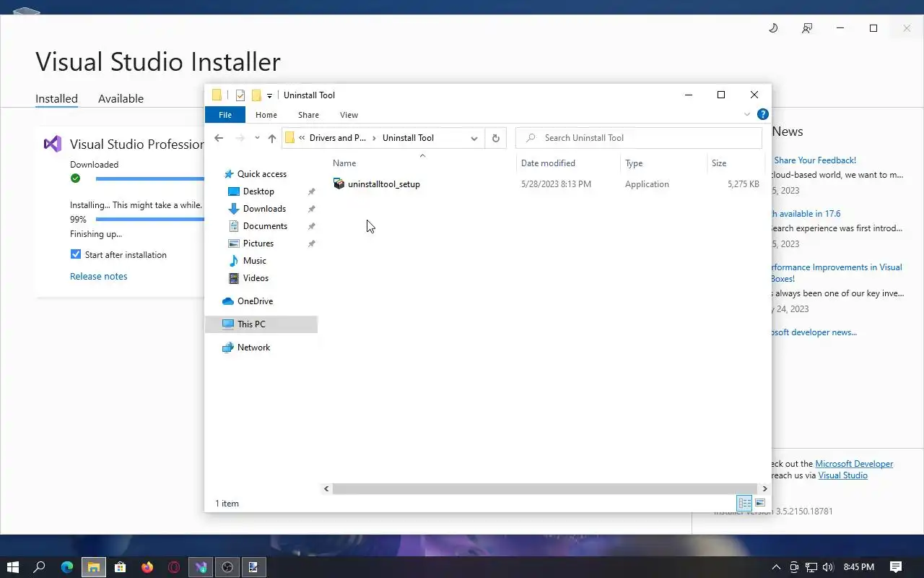Viewport: 924px width, 578px height.
Task: Toggle dark theme moon icon in Installer
Action: click(773, 28)
